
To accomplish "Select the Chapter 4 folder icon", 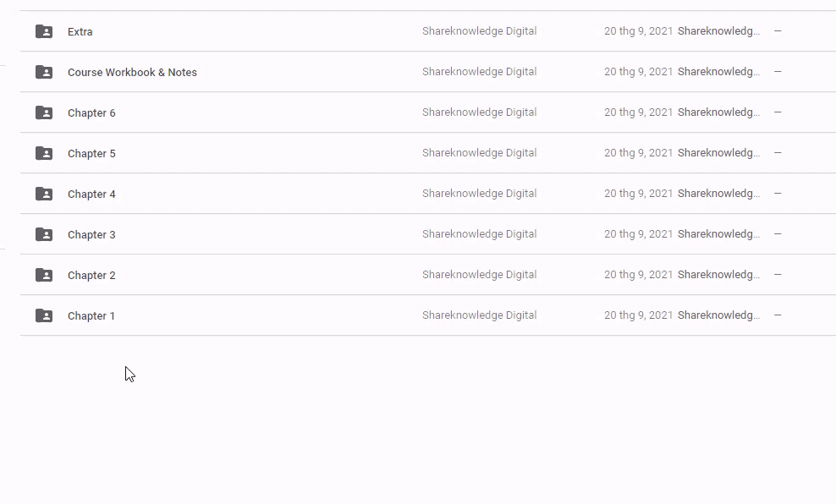I will pyautogui.click(x=44, y=194).
